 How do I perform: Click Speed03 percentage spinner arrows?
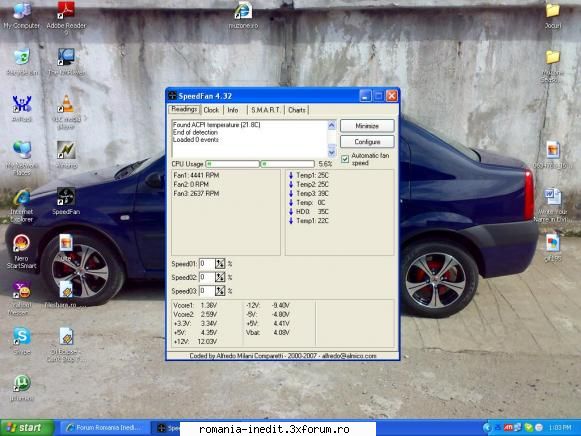click(x=220, y=291)
